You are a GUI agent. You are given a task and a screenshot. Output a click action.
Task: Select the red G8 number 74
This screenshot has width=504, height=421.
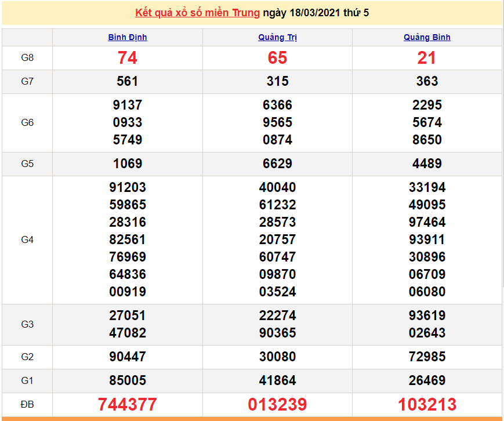(128, 58)
